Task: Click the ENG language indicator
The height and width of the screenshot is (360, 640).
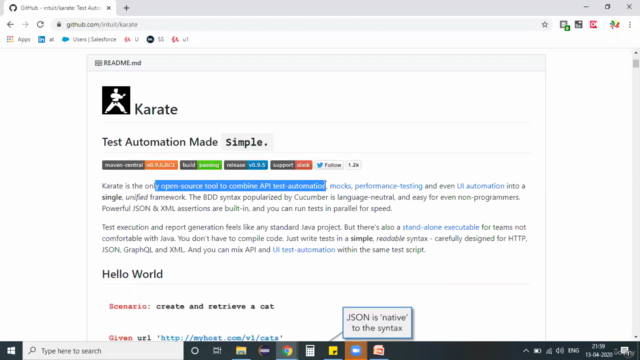Action: (x=573, y=351)
